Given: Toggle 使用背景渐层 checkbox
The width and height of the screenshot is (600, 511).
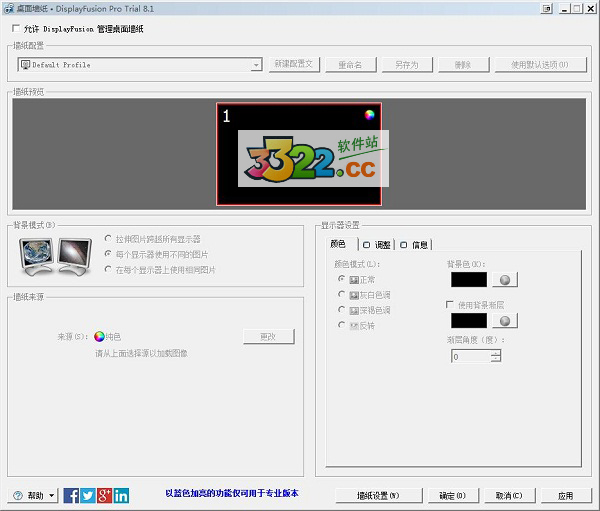Looking at the screenshot, I should (x=450, y=304).
